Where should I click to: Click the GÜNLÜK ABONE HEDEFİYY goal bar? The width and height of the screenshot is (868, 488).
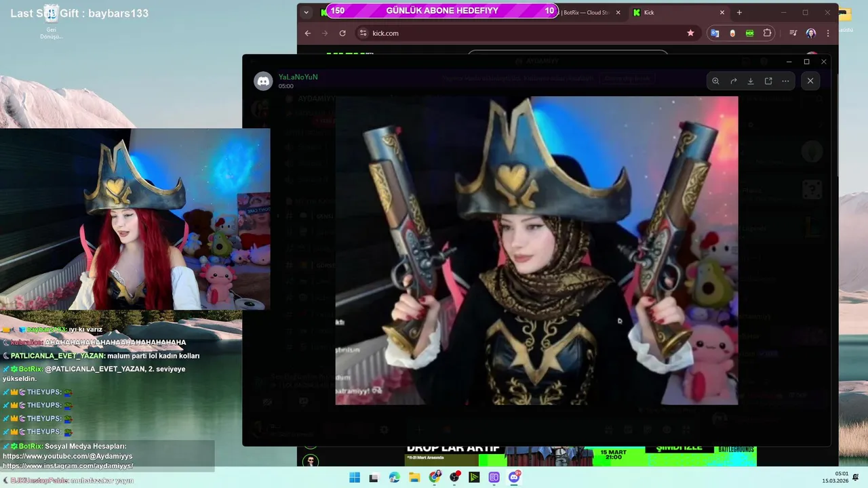(442, 11)
